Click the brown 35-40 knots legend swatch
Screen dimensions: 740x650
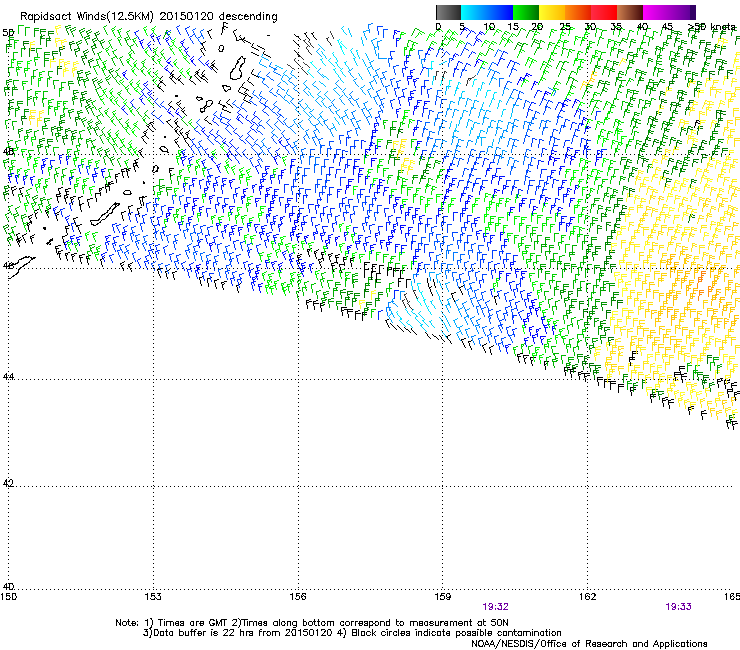630,12
